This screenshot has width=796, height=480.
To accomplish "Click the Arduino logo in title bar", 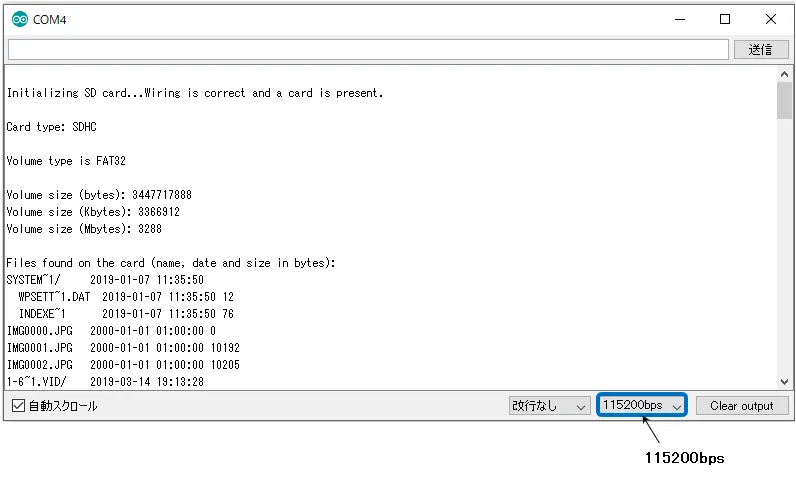I will click(x=19, y=19).
